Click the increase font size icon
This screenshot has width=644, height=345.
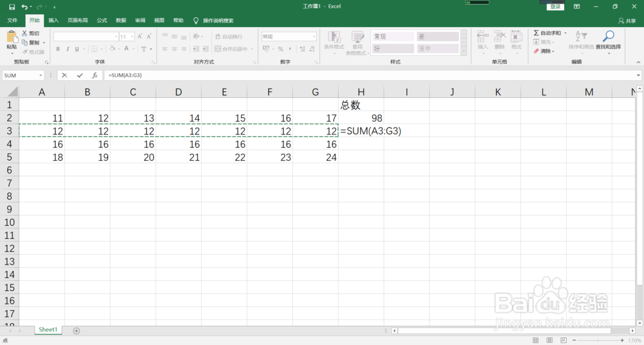coord(140,37)
